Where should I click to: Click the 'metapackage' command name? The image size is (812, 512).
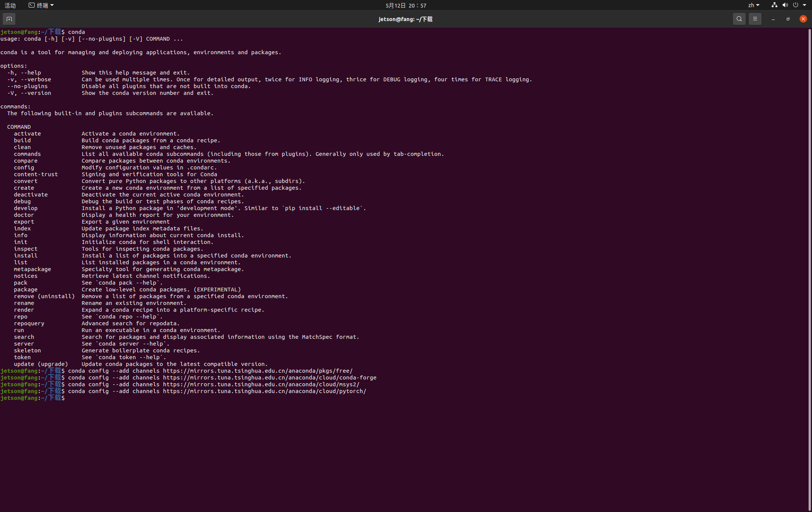pos(32,269)
